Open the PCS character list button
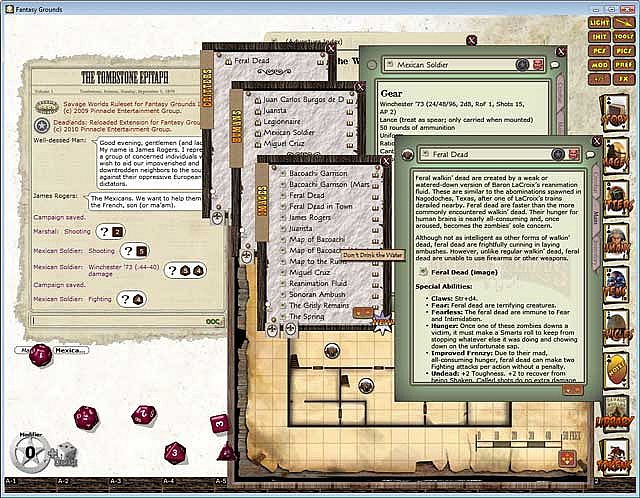This screenshot has width=640, height=498. [x=599, y=51]
